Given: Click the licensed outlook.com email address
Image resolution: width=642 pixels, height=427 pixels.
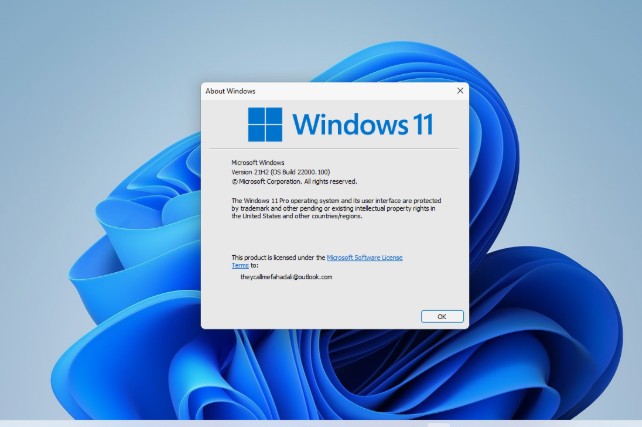Looking at the screenshot, I should 285,277.
